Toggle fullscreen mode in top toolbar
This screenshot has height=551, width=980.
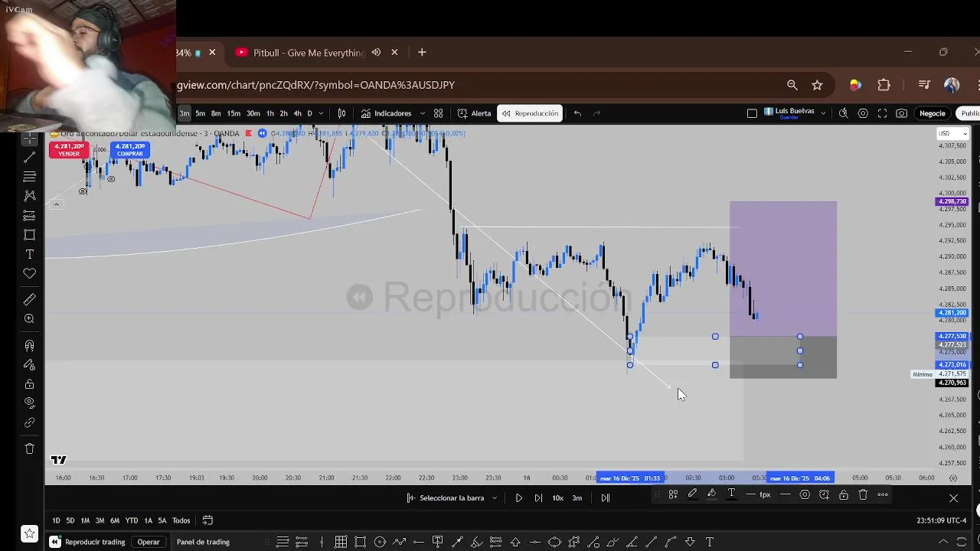882,113
